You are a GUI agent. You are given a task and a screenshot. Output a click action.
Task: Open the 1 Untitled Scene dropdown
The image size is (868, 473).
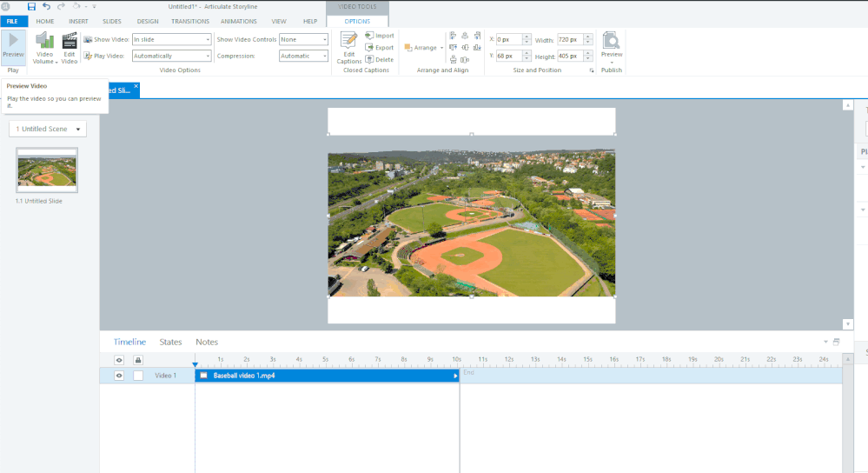[x=48, y=129]
